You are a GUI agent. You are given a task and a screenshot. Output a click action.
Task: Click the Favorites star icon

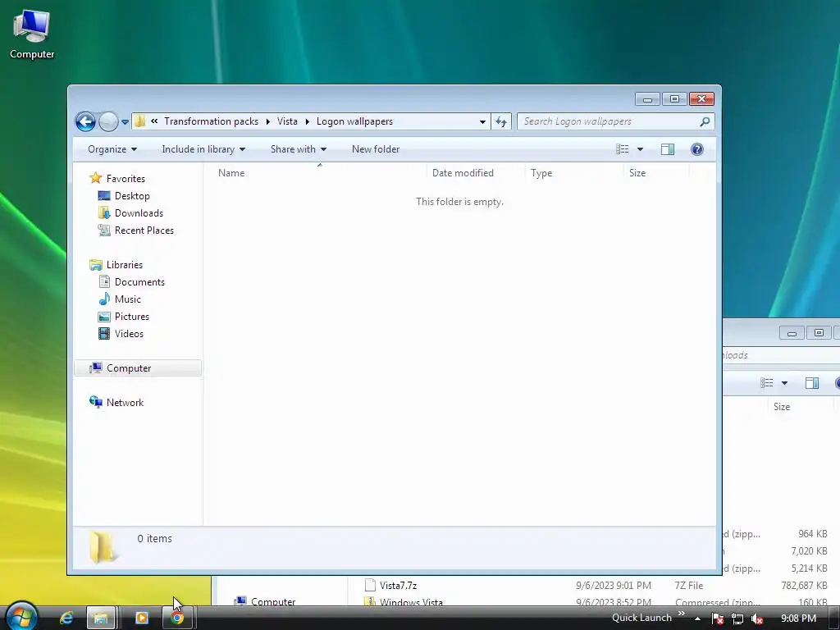(96, 178)
